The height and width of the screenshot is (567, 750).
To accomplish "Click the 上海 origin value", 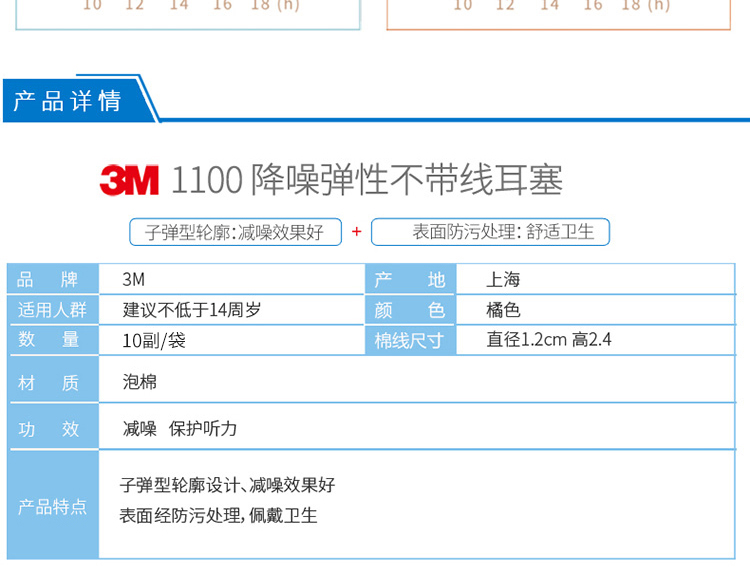I will [503, 279].
